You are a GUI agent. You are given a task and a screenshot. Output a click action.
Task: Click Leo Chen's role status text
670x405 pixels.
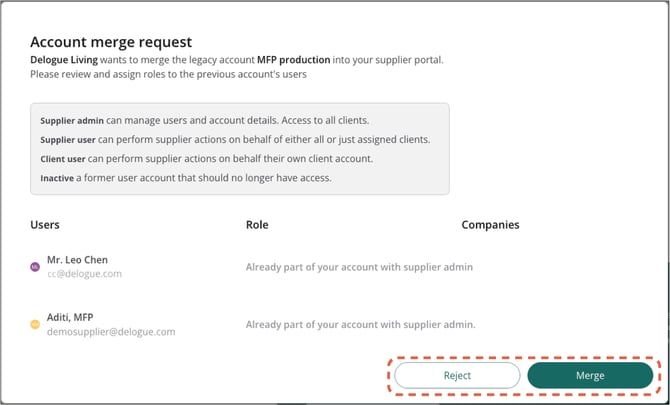coord(359,267)
